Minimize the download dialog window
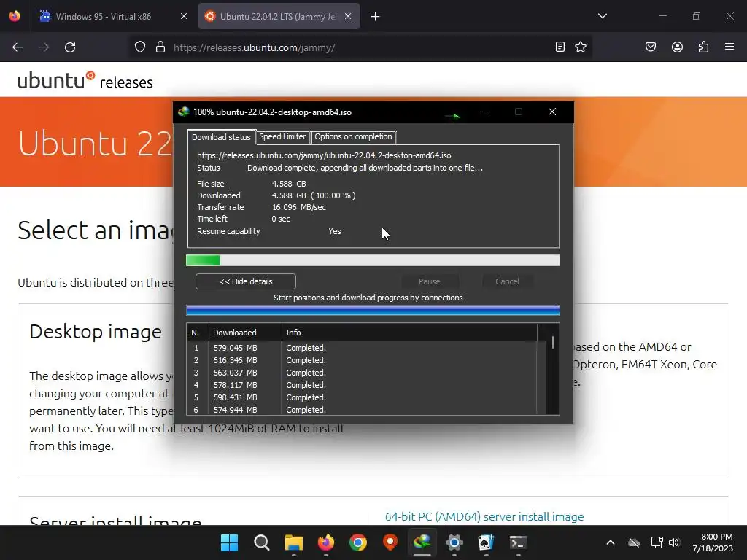 [485, 112]
